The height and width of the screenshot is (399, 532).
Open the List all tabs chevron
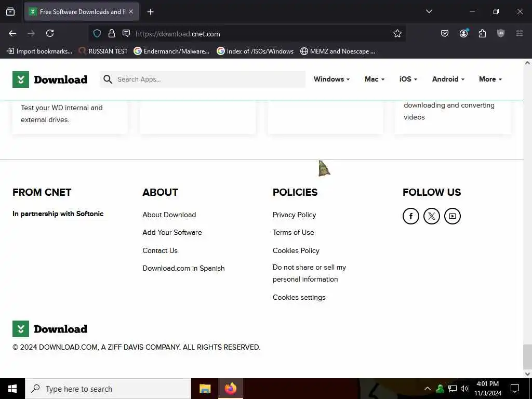(429, 11)
